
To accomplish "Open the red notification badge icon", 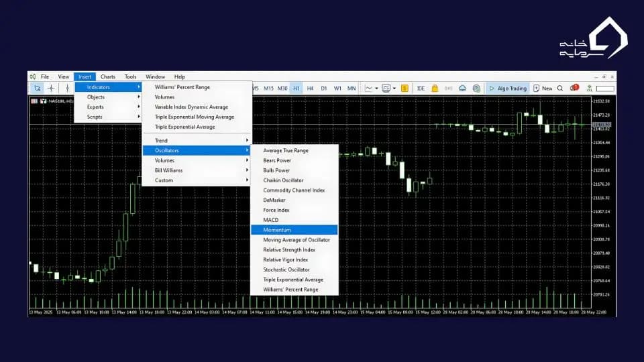I will 574,88.
